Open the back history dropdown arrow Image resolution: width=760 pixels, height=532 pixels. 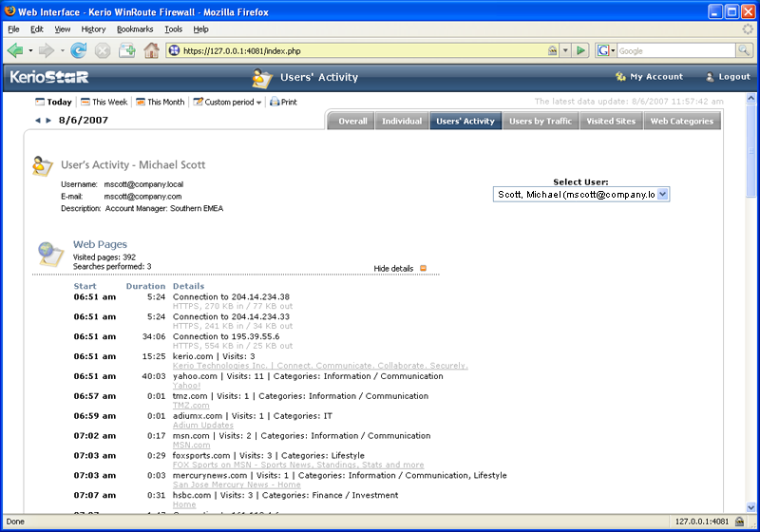pyautogui.click(x=30, y=50)
